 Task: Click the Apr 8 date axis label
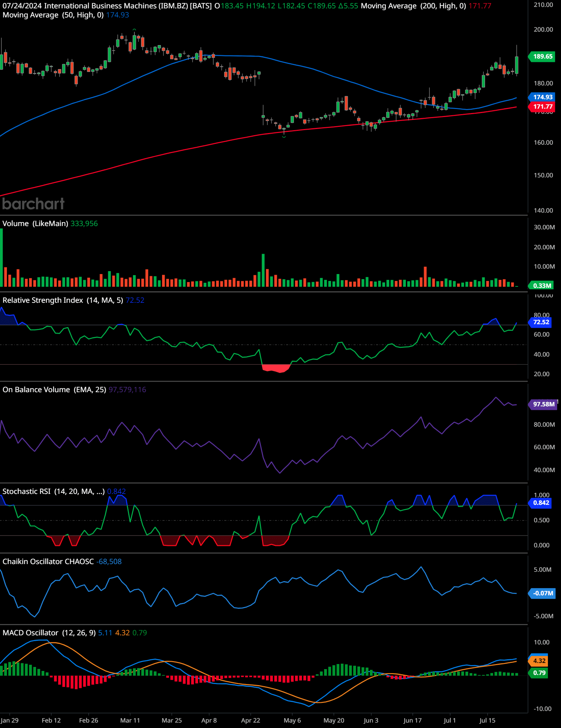pos(209,720)
